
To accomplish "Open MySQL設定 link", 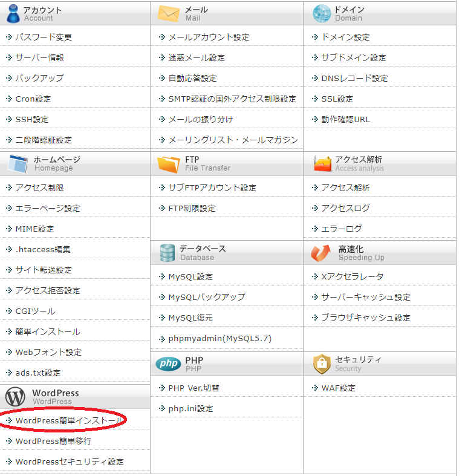I will pos(190,277).
